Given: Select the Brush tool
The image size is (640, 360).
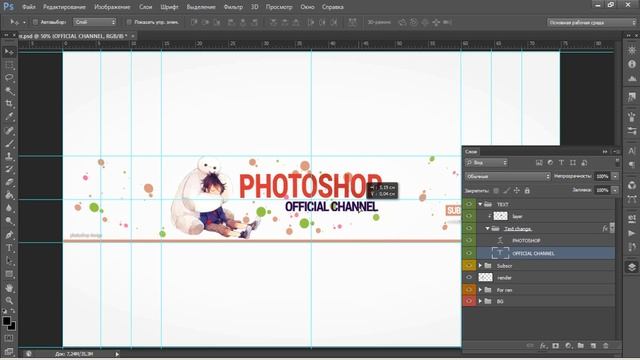Looking at the screenshot, I should (x=9, y=143).
